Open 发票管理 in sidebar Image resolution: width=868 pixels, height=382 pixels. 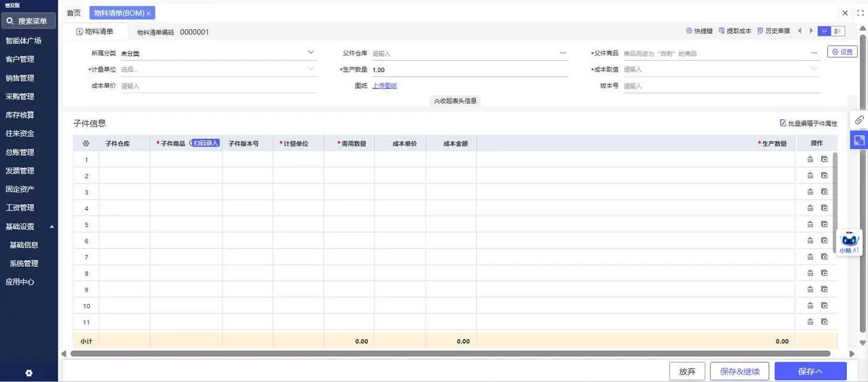click(x=20, y=171)
